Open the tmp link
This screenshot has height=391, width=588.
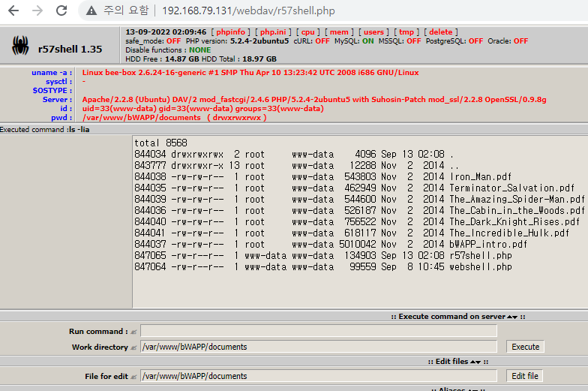tap(406, 32)
